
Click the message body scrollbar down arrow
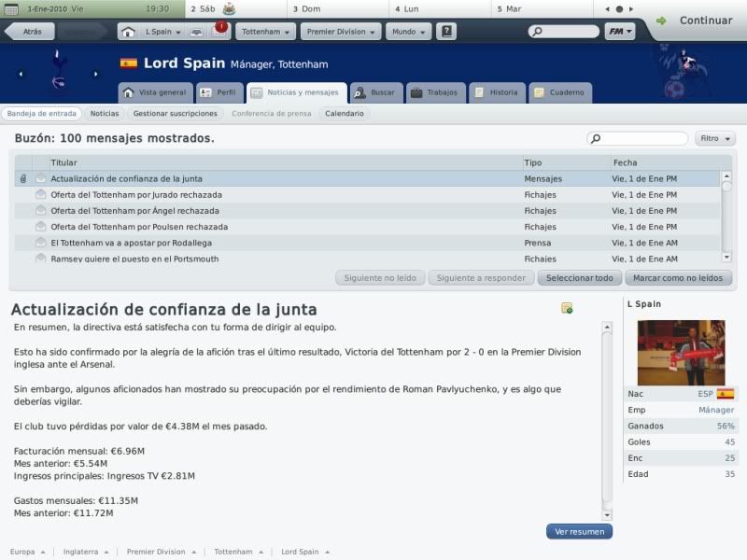pyautogui.click(x=607, y=515)
